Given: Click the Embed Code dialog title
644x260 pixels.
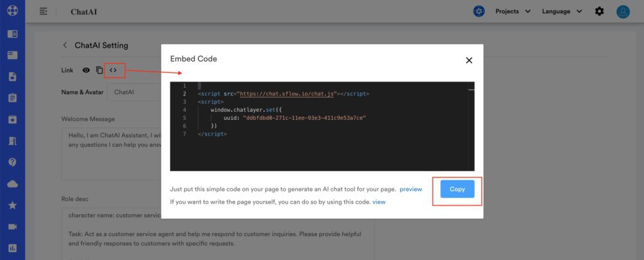Looking at the screenshot, I should point(194,58).
